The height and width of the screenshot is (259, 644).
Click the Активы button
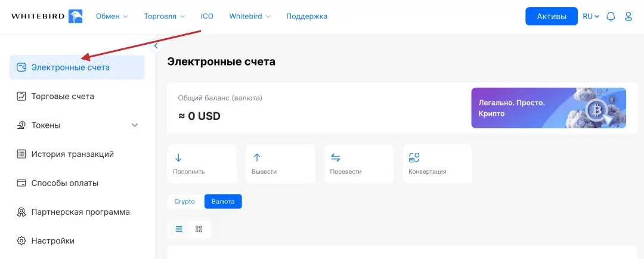coord(552,17)
